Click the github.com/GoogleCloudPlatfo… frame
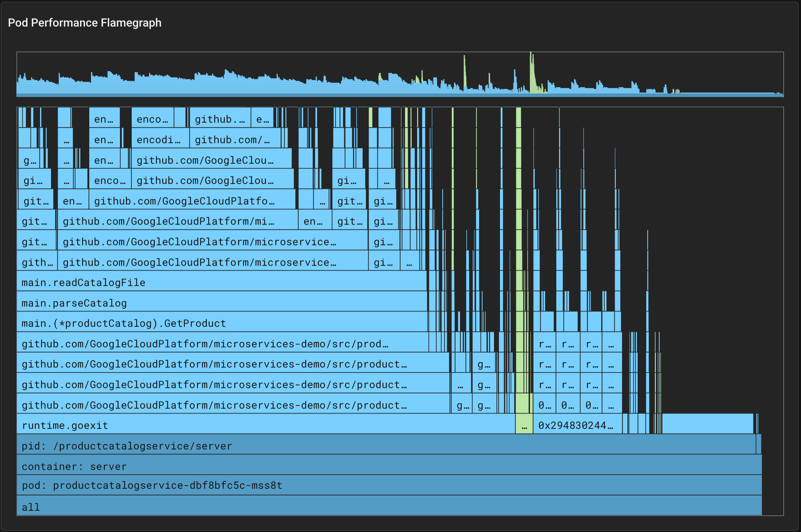 (192, 201)
